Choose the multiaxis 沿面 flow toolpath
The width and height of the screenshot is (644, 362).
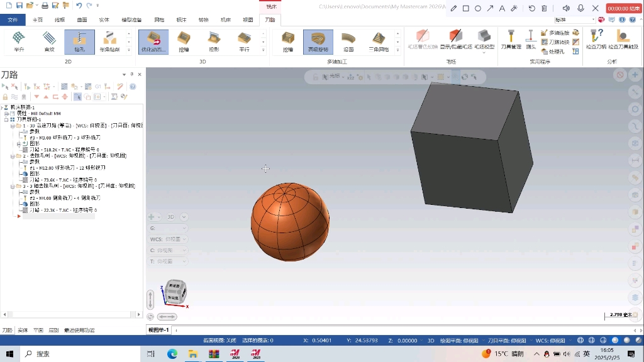[348, 41]
